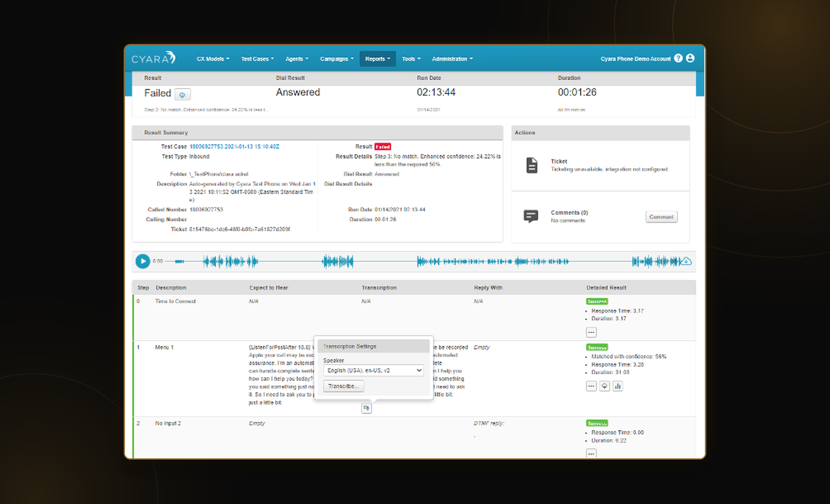Viewport: 830px width, 504px height.
Task: Open more options for No Input 2 step
Action: 591,453
